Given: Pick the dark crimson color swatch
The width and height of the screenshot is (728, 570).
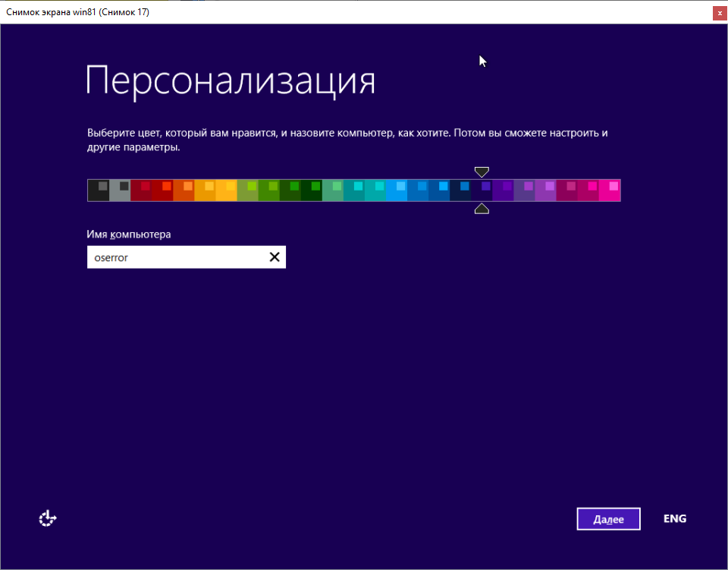Looking at the screenshot, I should [141, 191].
